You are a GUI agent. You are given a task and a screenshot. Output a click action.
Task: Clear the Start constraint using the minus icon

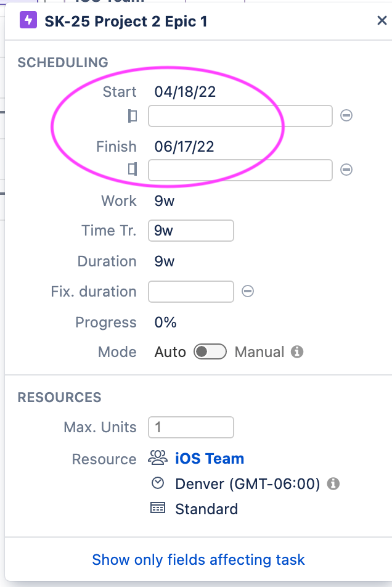tap(346, 115)
